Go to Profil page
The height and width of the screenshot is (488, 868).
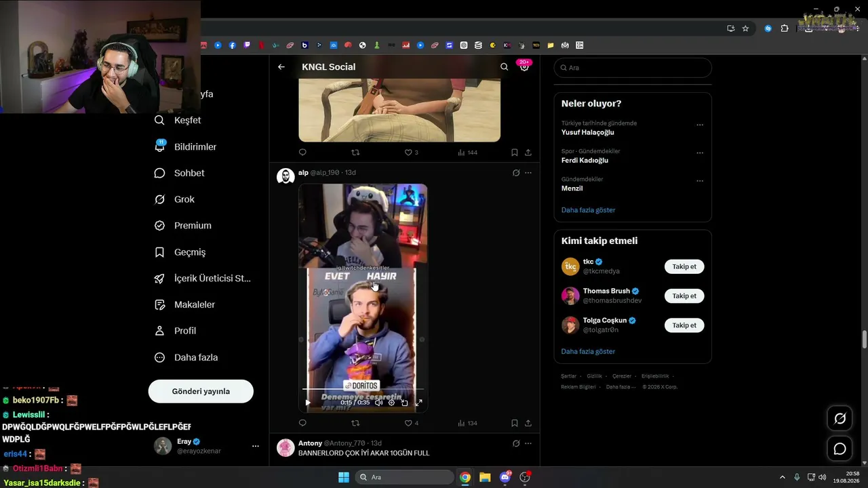pyautogui.click(x=176, y=331)
